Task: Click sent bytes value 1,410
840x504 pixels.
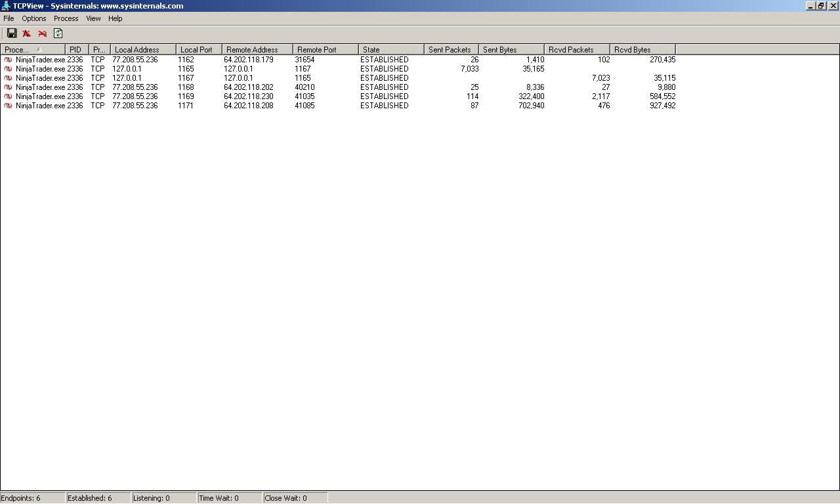Action: pos(535,60)
